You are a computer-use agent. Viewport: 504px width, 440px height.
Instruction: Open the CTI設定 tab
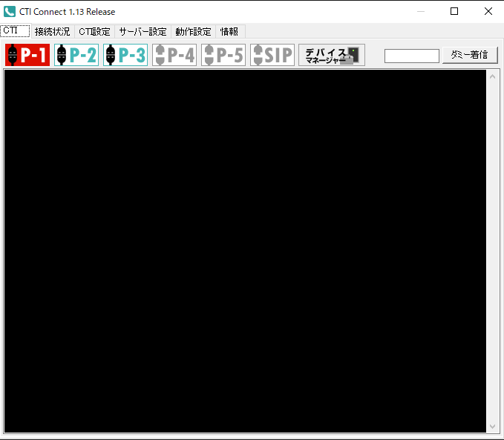[94, 31]
